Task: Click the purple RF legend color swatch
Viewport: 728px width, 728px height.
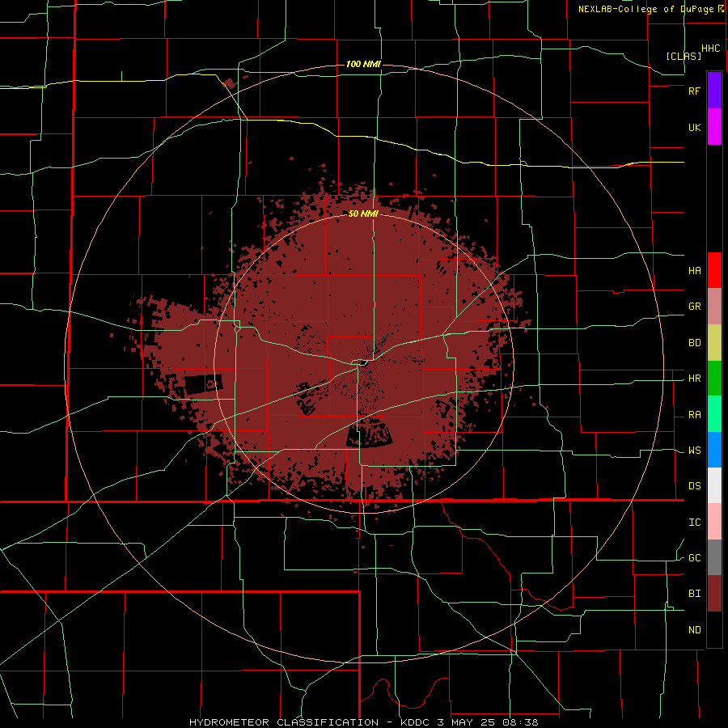Action: [714, 90]
